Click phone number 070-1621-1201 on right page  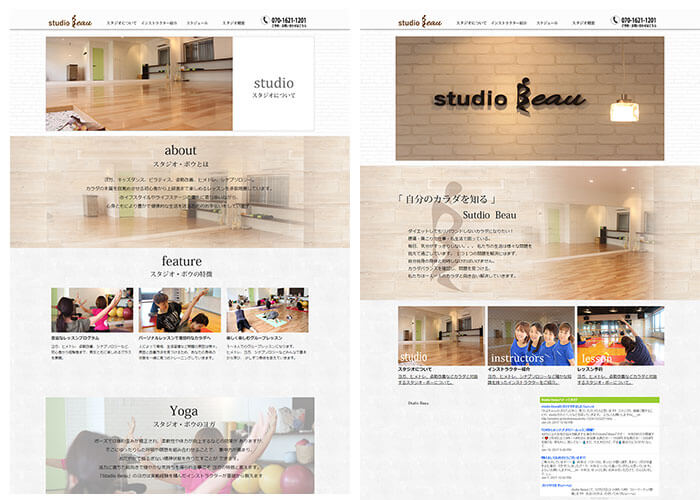click(x=639, y=20)
